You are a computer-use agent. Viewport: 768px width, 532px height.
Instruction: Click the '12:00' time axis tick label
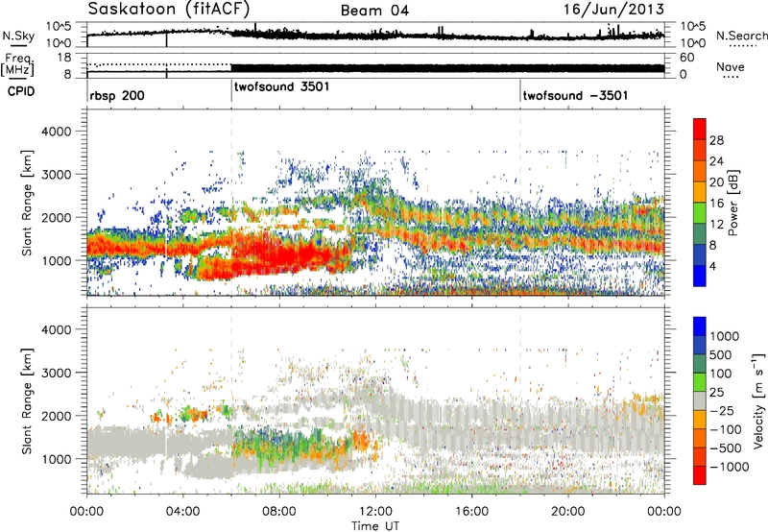pyautogui.click(x=375, y=512)
